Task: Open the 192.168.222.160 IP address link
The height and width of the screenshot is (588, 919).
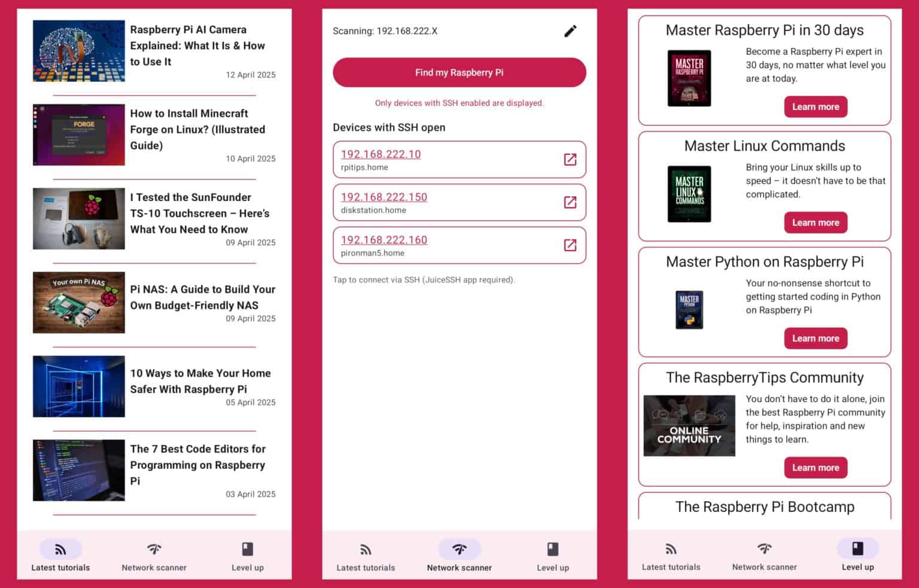Action: 384,240
